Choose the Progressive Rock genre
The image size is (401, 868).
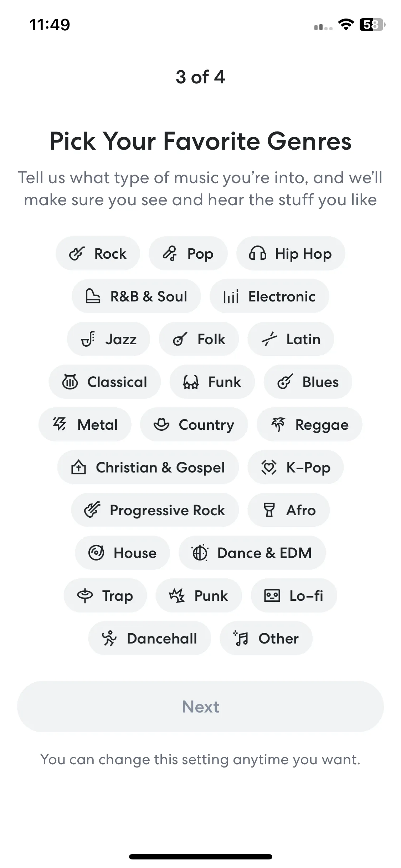[x=155, y=510]
